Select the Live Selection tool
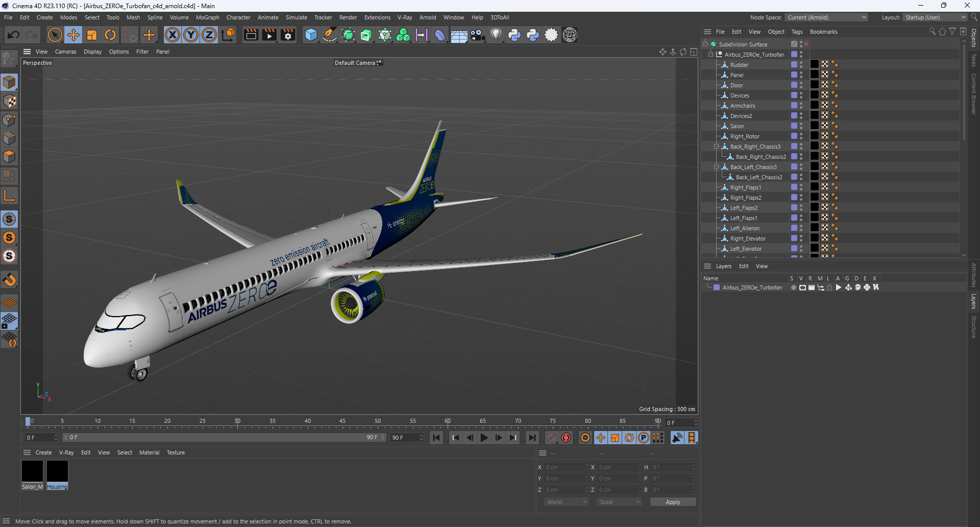This screenshot has width=980, height=527. (55, 35)
